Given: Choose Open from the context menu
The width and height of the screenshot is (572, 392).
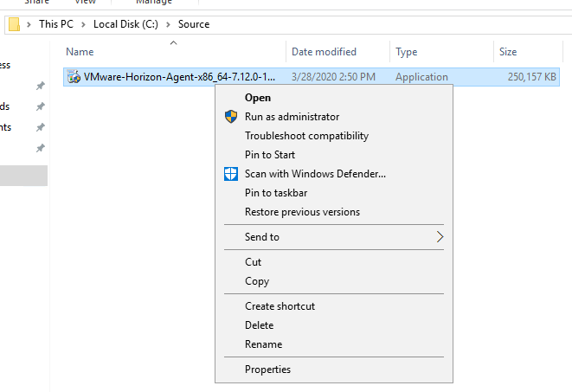Looking at the screenshot, I should click(258, 98).
